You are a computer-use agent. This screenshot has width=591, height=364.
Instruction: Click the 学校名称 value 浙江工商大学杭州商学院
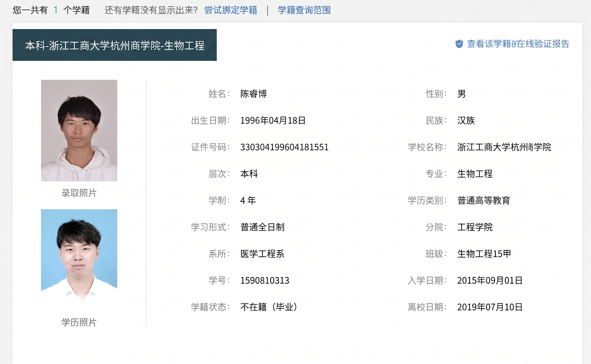point(504,147)
